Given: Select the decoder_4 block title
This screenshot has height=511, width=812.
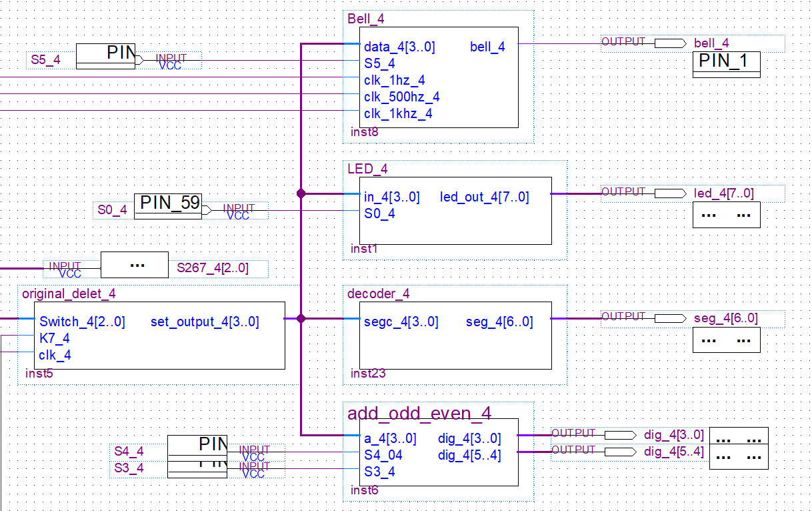Looking at the screenshot, I should coord(379,294).
